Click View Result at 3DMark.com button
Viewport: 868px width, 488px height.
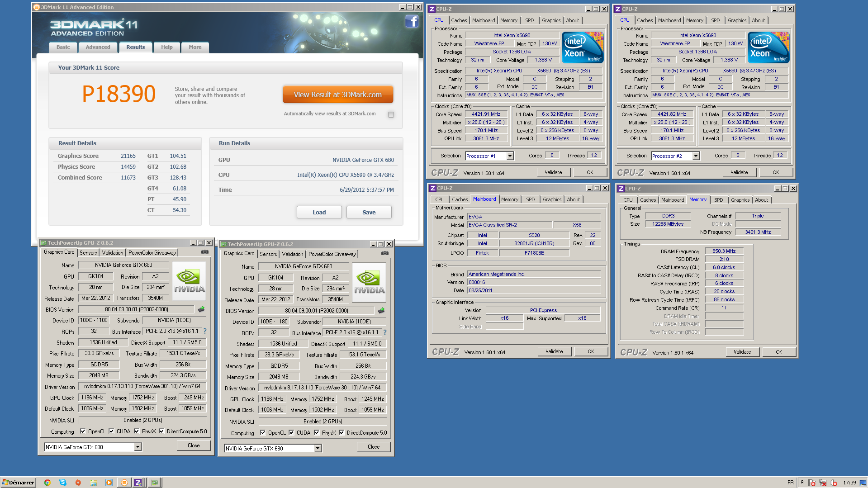pos(338,95)
